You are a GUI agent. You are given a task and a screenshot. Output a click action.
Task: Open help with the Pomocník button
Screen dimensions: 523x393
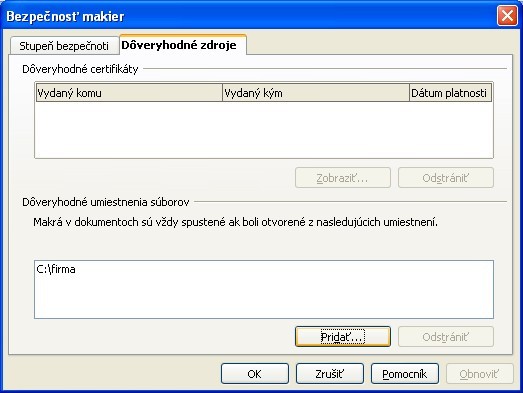click(x=405, y=374)
